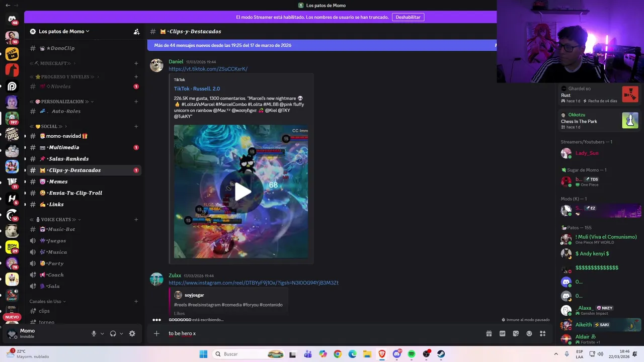The height and width of the screenshot is (362, 644).
Task: Open user settings gear icon
Action: (132, 333)
